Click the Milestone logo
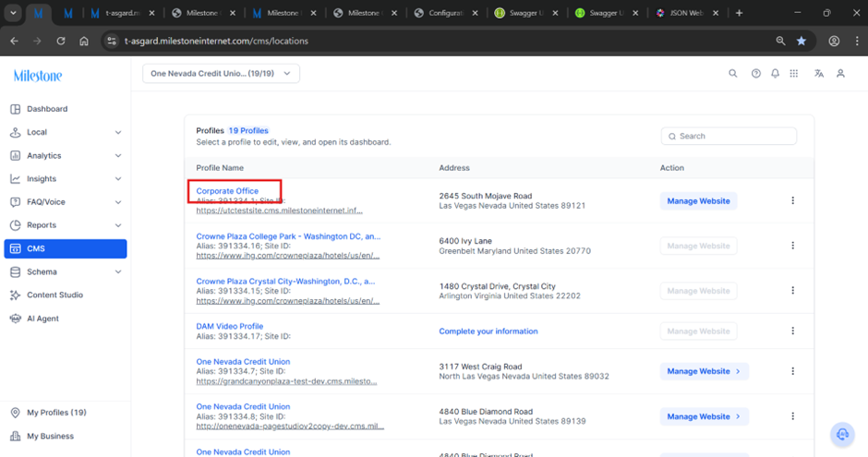 (x=38, y=76)
